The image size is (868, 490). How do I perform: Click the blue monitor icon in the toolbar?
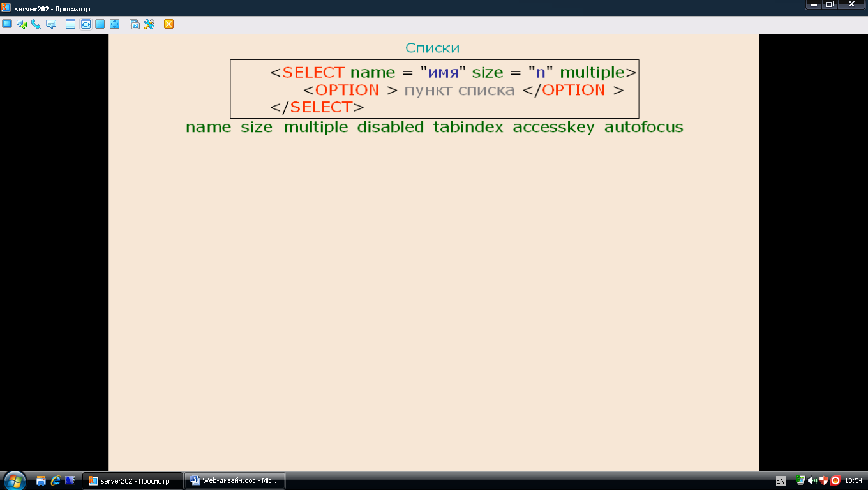(x=7, y=24)
